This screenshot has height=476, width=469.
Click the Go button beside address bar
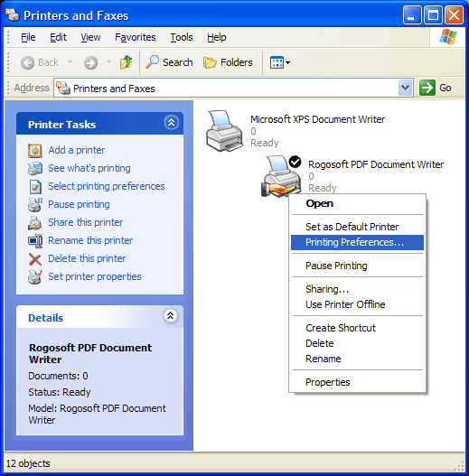tap(436, 88)
